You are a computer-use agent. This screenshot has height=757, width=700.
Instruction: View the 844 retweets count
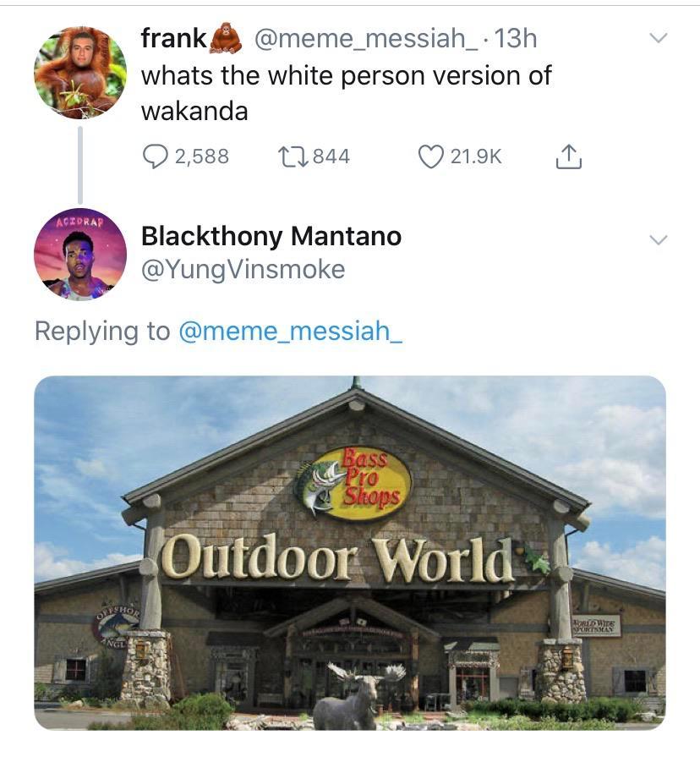point(331,156)
